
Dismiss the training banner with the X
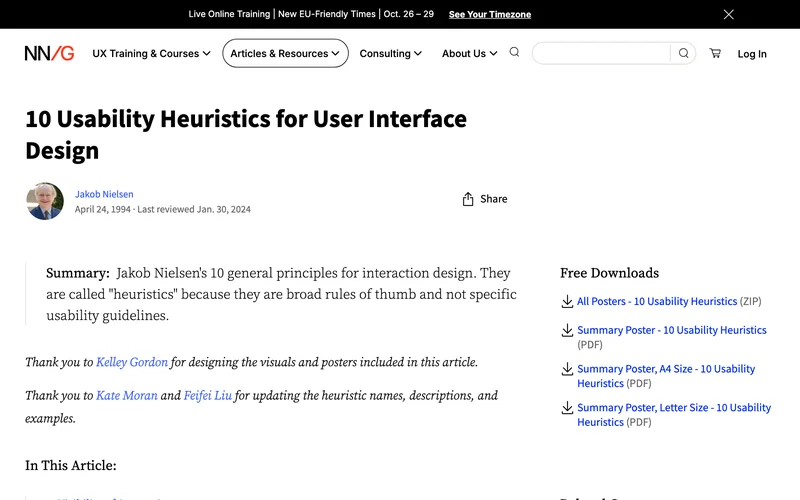coord(729,14)
